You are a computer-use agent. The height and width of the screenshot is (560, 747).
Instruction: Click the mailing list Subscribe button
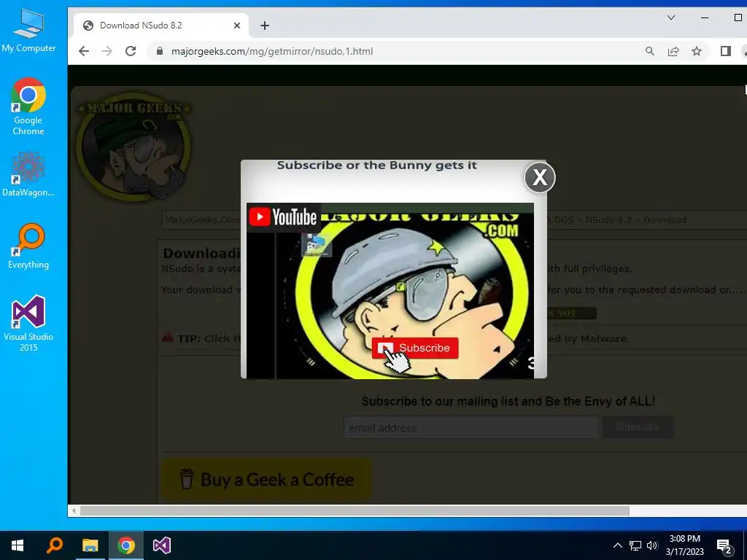638,427
